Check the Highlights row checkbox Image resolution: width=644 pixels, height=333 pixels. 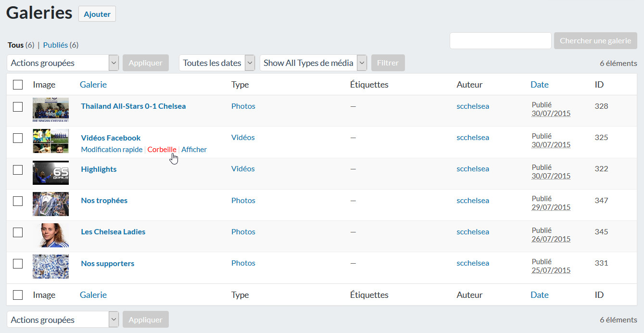[x=18, y=169]
